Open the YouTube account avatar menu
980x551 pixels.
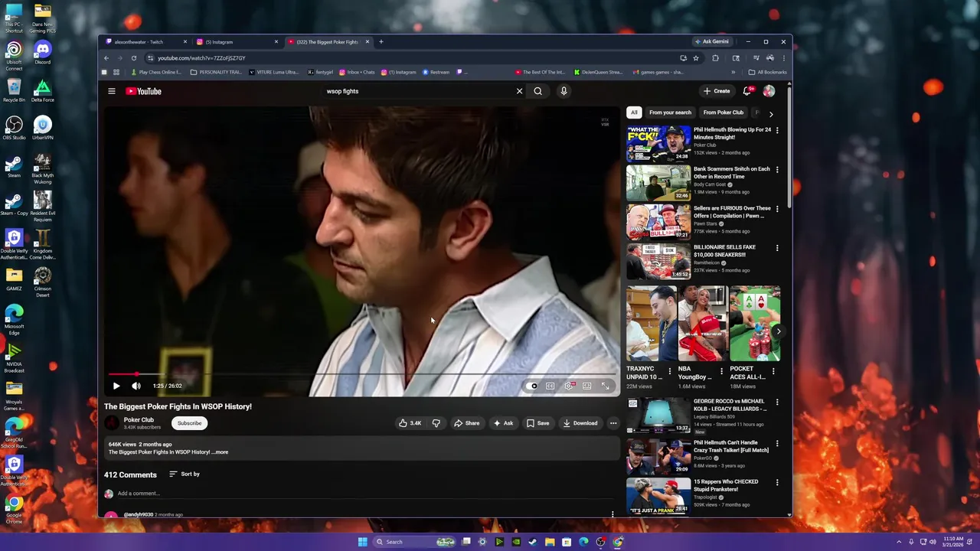(769, 91)
